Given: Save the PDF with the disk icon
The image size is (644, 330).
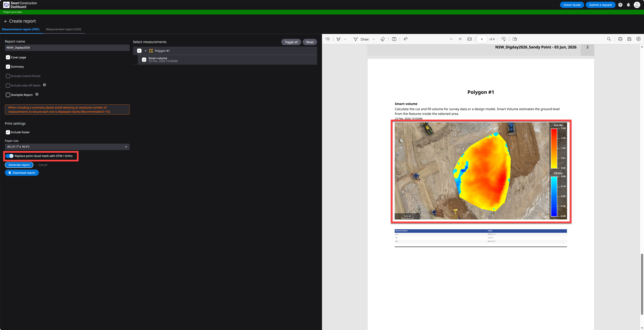Looking at the screenshot, I should coord(629,39).
